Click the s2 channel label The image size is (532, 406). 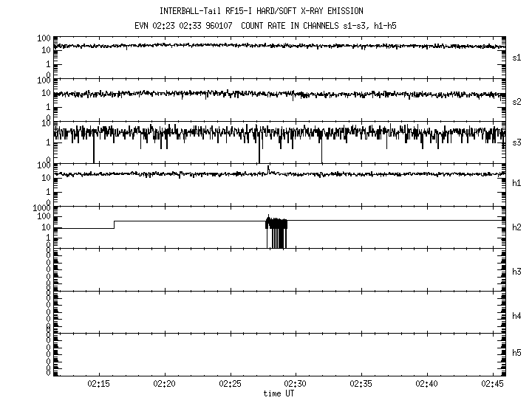click(517, 101)
